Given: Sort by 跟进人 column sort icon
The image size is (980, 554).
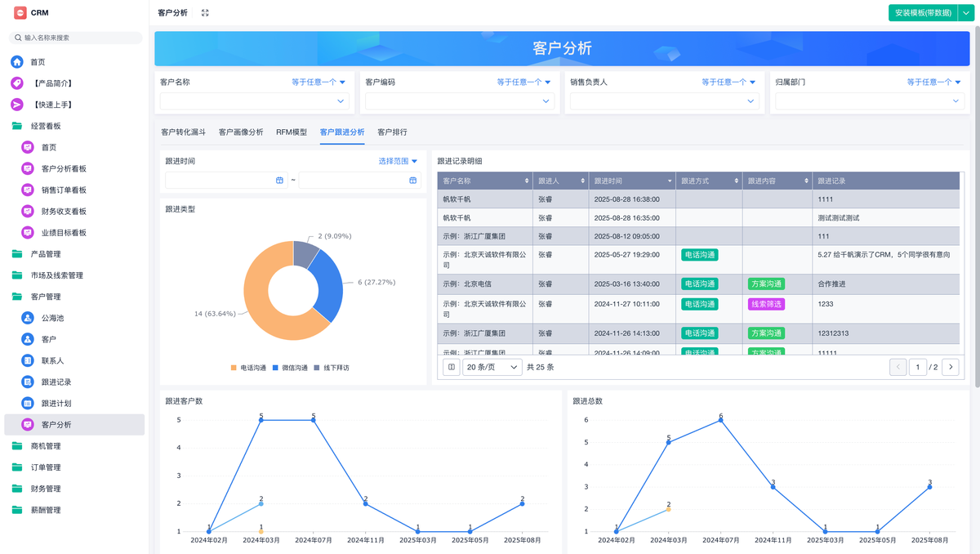Looking at the screenshot, I should [x=582, y=181].
